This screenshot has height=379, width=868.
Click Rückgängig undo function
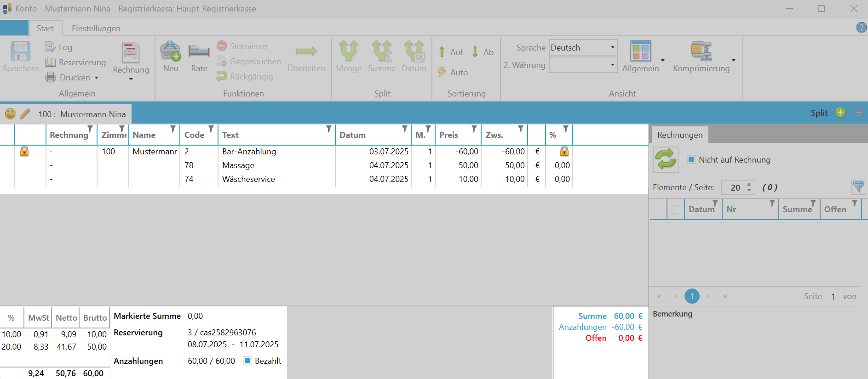pos(245,76)
